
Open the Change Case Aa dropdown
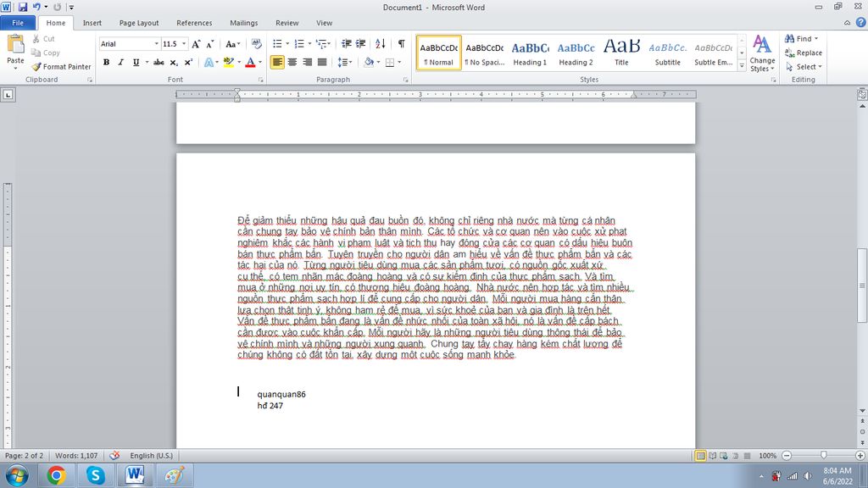point(232,44)
